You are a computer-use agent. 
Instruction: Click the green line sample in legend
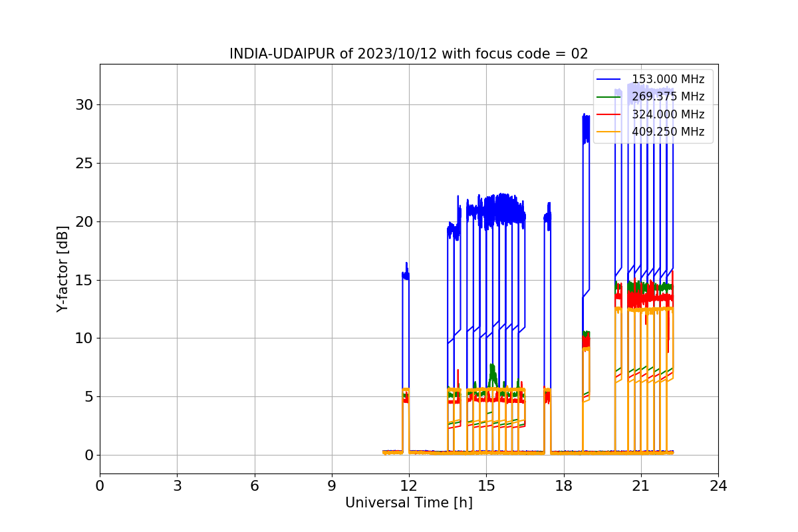tap(608, 97)
